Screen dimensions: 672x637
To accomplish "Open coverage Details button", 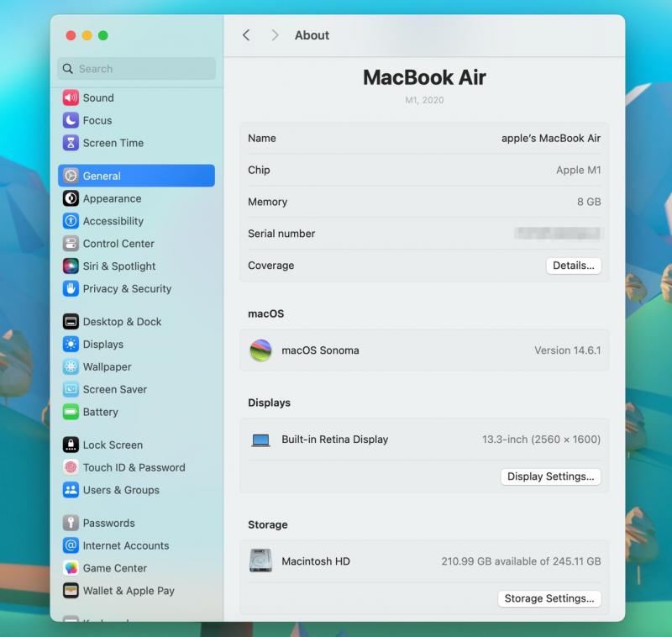I will [574, 266].
